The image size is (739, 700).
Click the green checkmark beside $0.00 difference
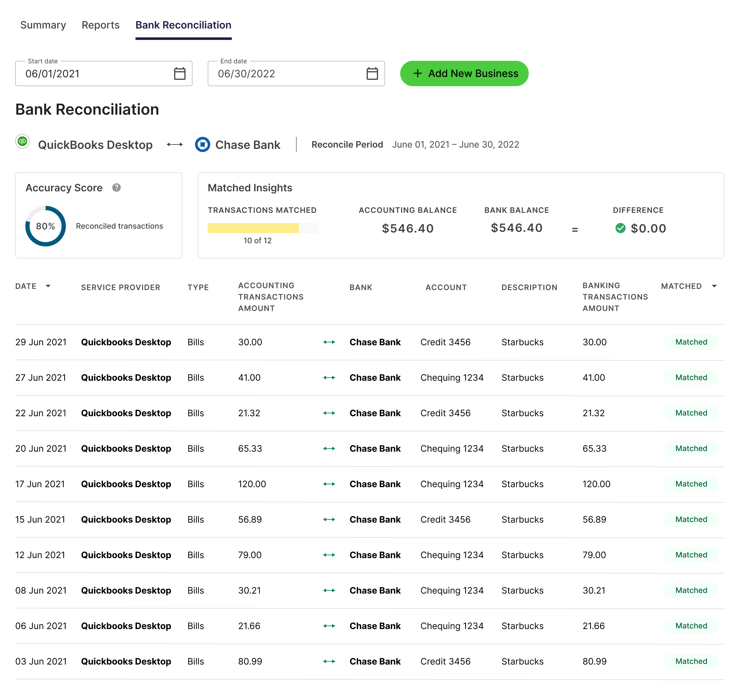620,228
